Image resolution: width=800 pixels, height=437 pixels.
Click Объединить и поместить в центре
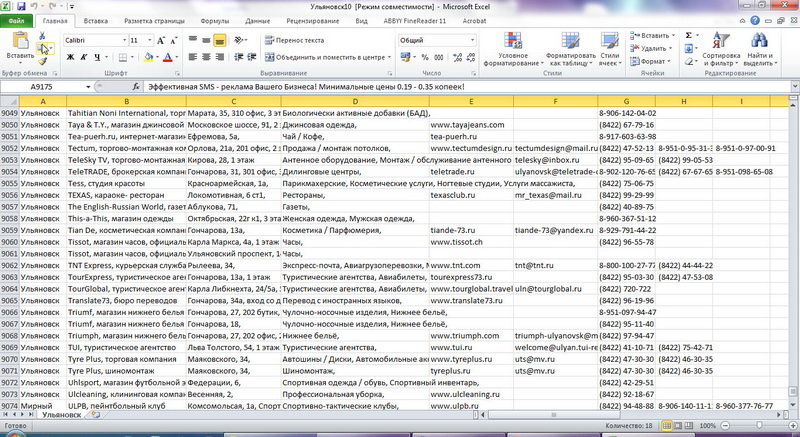coord(328,57)
